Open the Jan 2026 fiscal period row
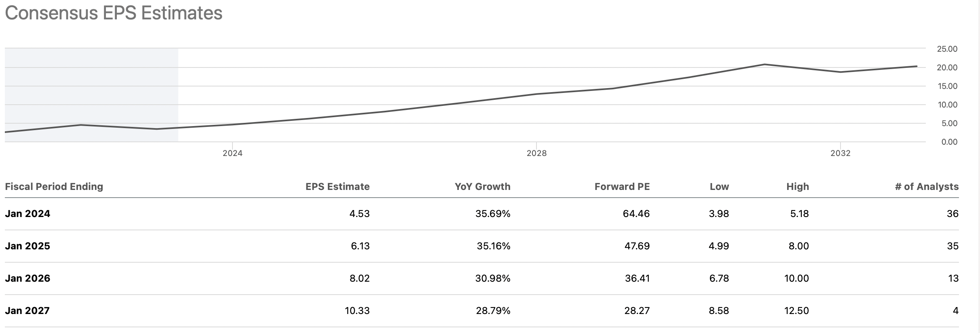The image size is (980, 333). (x=27, y=278)
